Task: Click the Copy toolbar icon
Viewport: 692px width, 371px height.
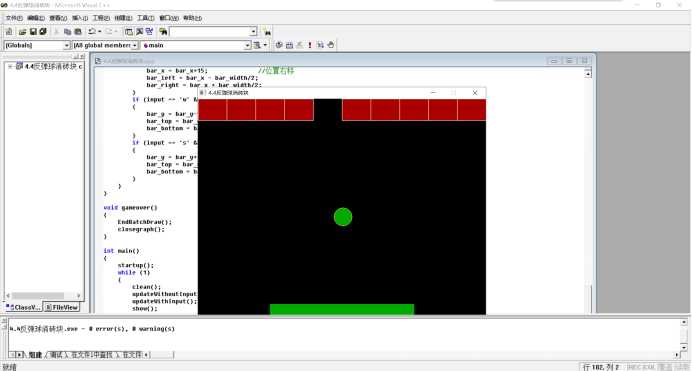Action: pos(68,32)
